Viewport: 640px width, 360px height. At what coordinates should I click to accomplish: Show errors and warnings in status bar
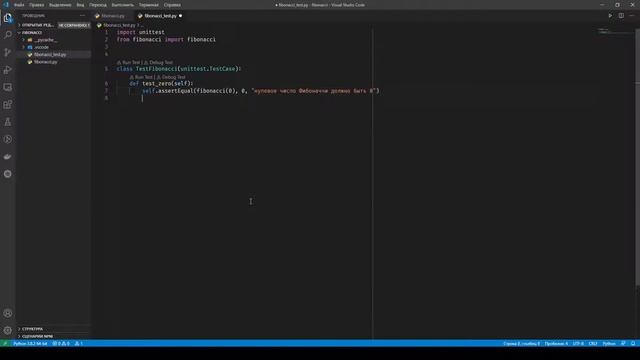pos(61,343)
